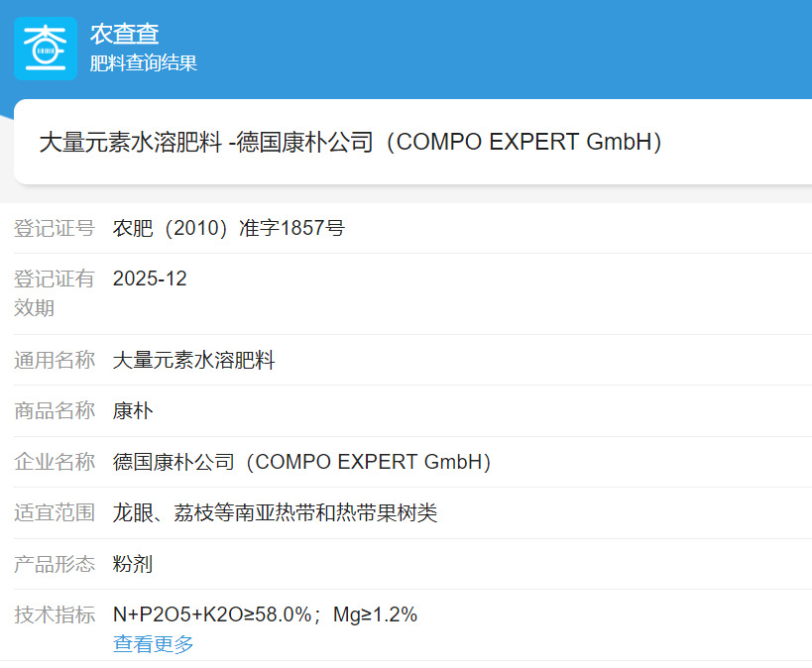Viewport: 812px width, 668px height.
Task: Click the 通用名称 value 大量元素水溶肥料
Action: coord(193,360)
